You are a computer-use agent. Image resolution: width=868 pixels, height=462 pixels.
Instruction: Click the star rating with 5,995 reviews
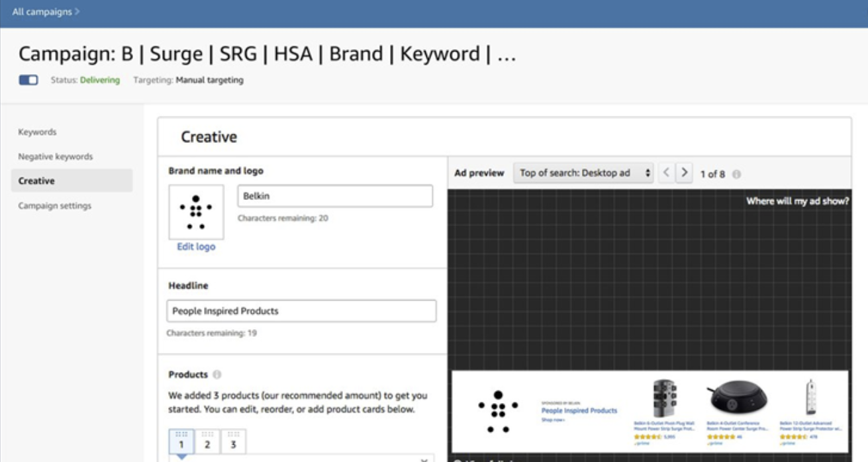(x=647, y=437)
